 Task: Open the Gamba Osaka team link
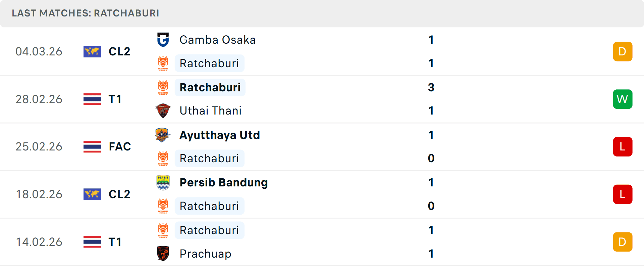coord(217,40)
